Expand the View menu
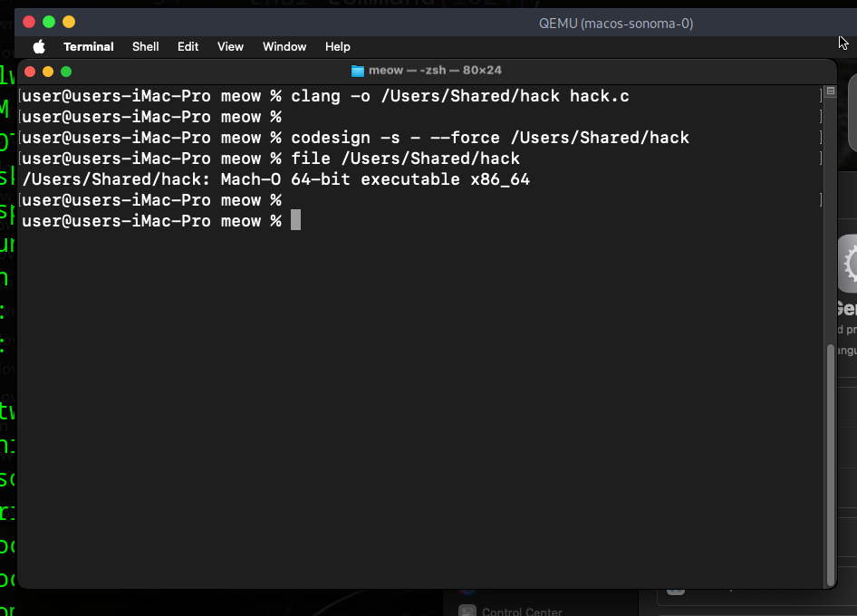This screenshot has height=616, width=857. click(x=230, y=46)
